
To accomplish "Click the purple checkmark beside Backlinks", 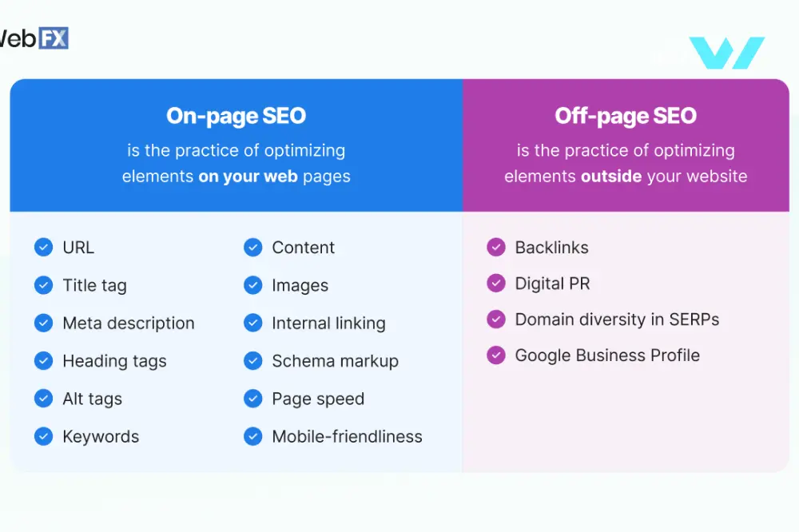I will point(496,247).
